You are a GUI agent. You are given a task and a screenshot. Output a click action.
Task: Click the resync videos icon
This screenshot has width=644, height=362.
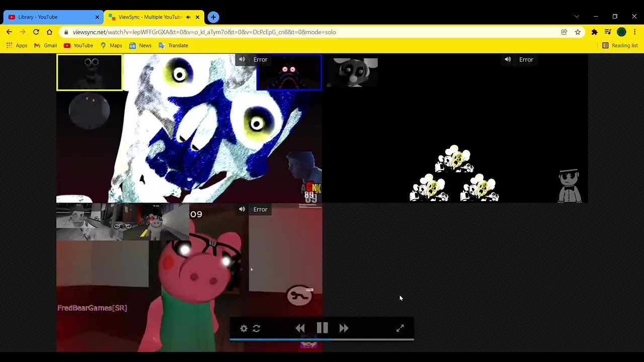(x=257, y=328)
